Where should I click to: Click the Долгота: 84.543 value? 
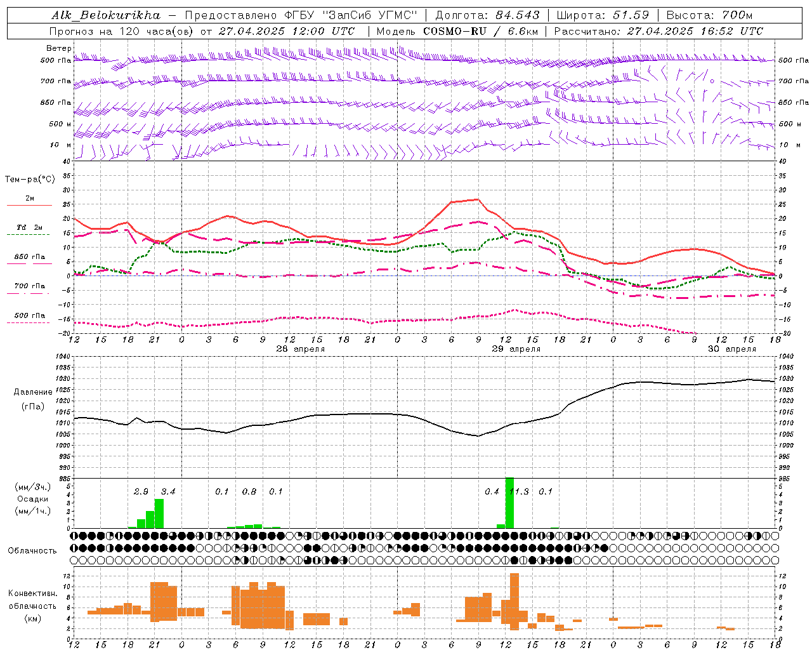tap(487, 15)
